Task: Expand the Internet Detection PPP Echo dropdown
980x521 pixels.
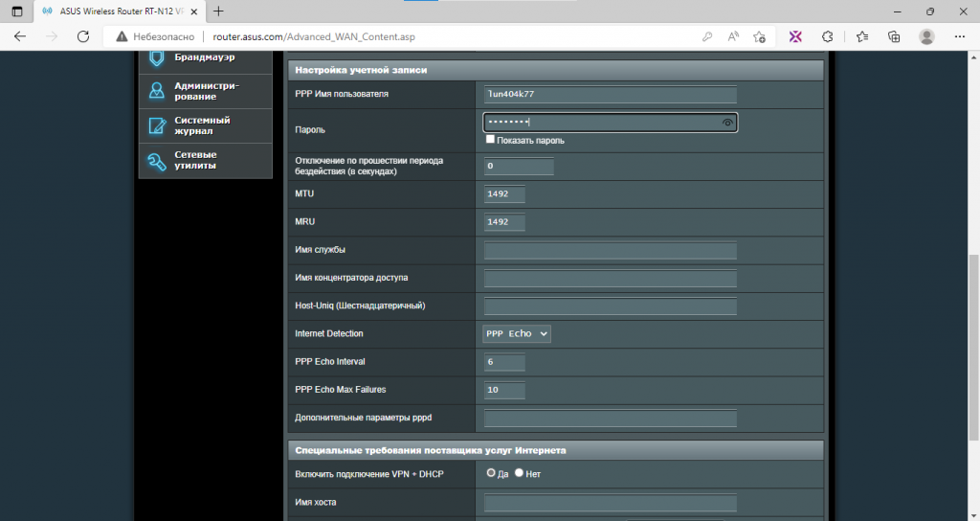Action: 517,334
